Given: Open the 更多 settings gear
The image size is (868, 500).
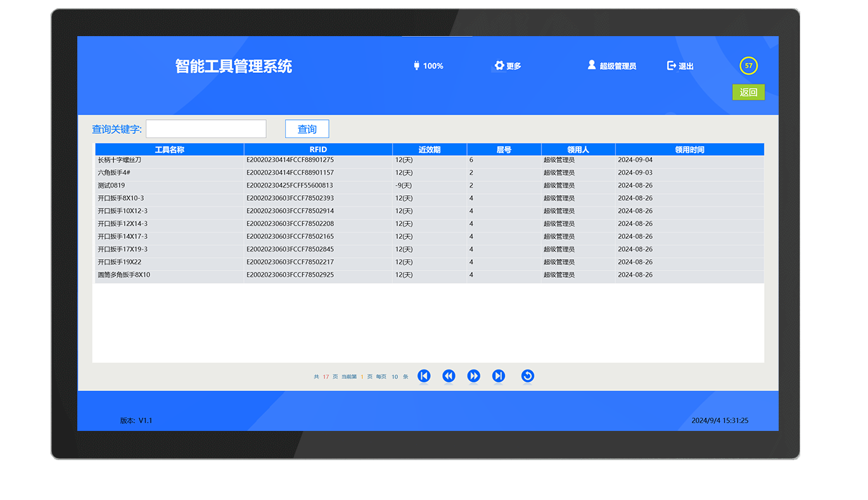Looking at the screenshot, I should click(499, 66).
